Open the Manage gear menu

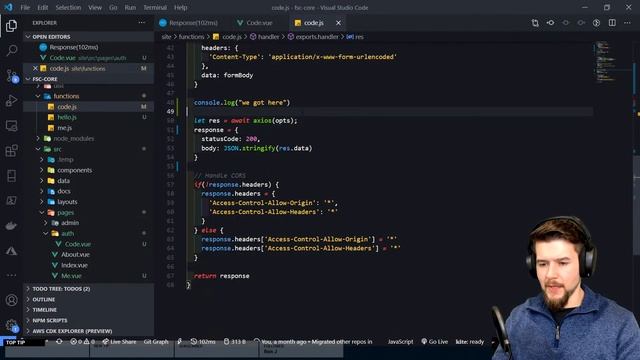tap(11, 325)
